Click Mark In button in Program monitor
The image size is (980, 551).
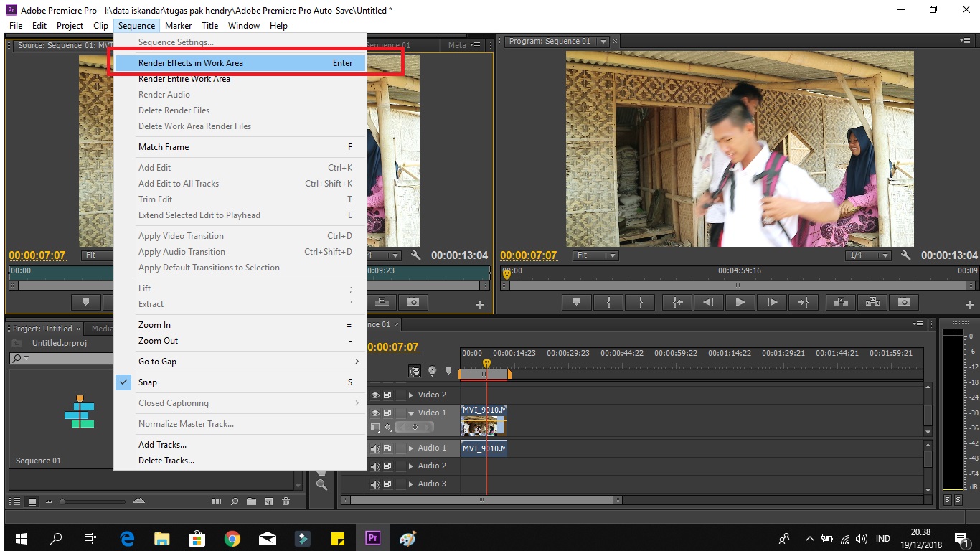[x=608, y=303]
